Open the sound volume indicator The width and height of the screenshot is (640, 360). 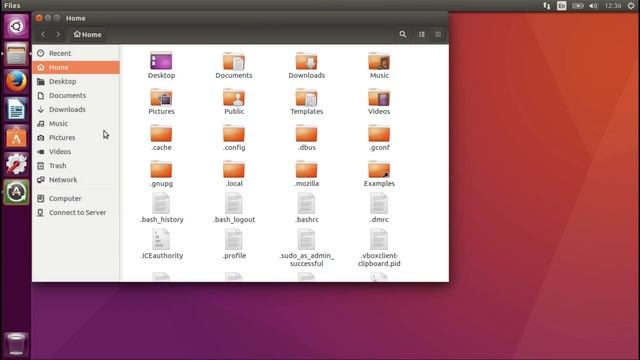[593, 5]
